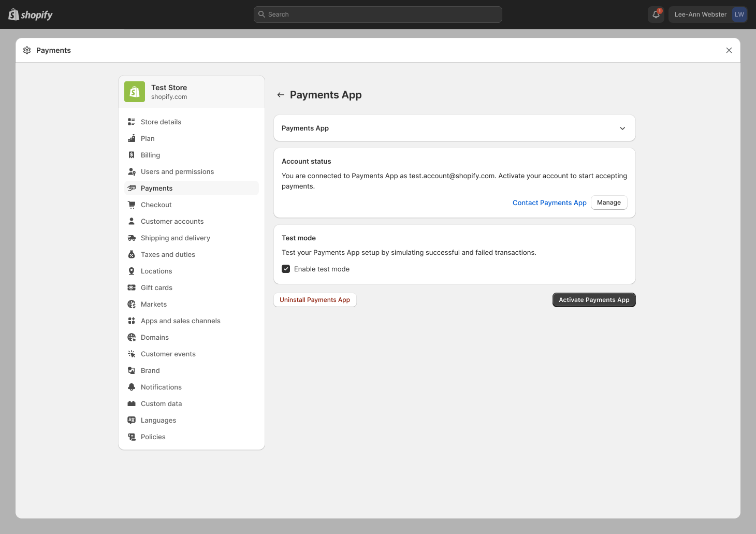Select Users and permissions
756x534 pixels.
(192, 171)
